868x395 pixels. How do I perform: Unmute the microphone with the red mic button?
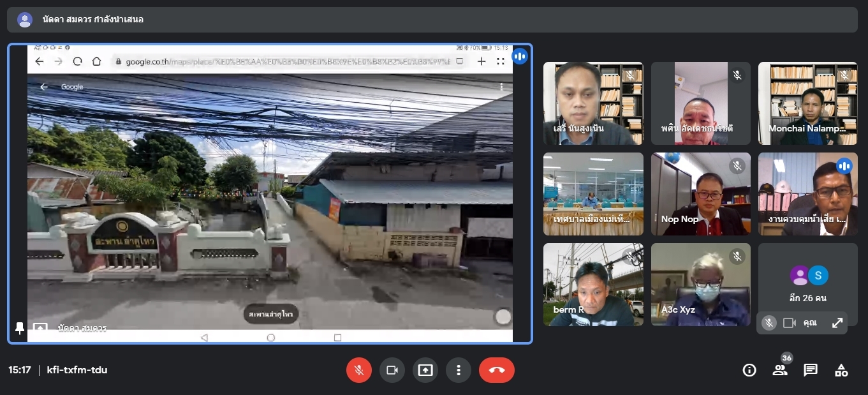[359, 370]
